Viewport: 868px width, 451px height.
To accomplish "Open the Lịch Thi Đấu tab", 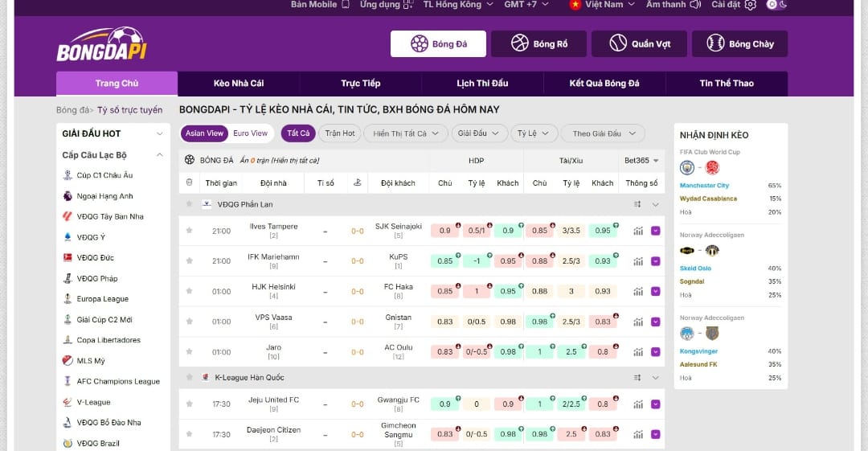I will pyautogui.click(x=483, y=84).
